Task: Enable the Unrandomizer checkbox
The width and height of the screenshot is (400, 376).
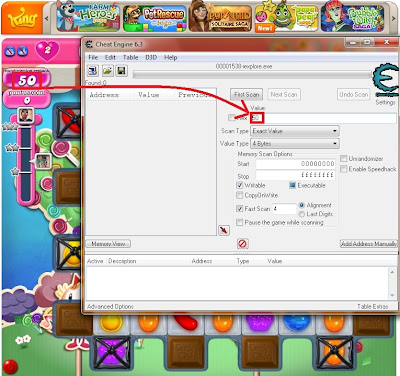Action: pos(344,159)
